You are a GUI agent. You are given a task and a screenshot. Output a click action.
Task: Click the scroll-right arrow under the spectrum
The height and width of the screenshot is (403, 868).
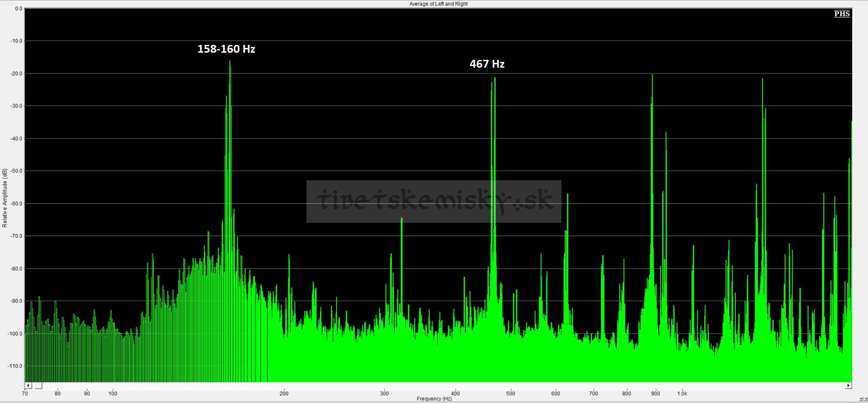click(848, 385)
